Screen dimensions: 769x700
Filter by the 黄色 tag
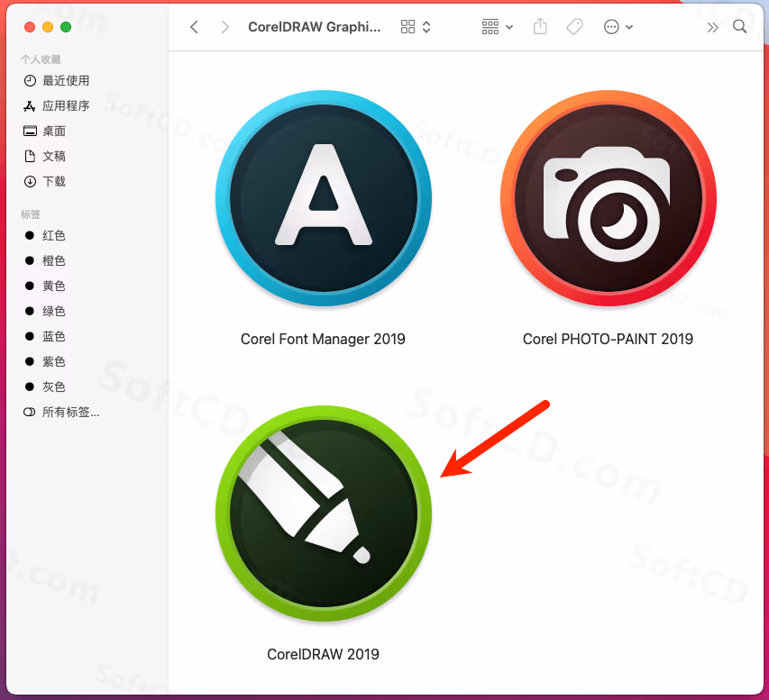[x=45, y=286]
